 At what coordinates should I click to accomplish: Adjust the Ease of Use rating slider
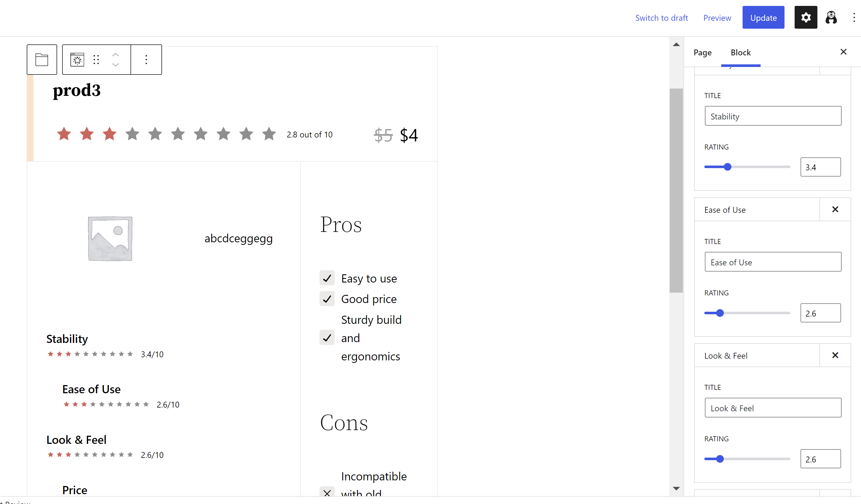tap(720, 313)
